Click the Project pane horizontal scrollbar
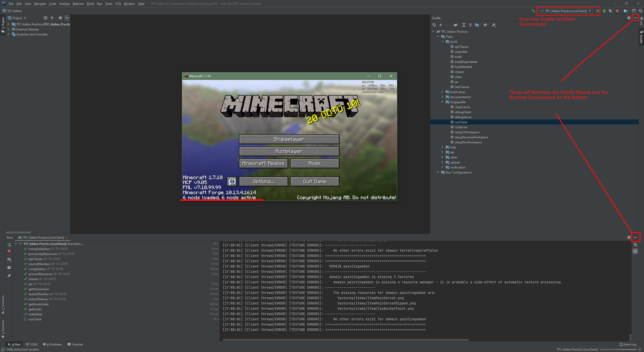Screen dimensions: 644x352 click(18, 233)
